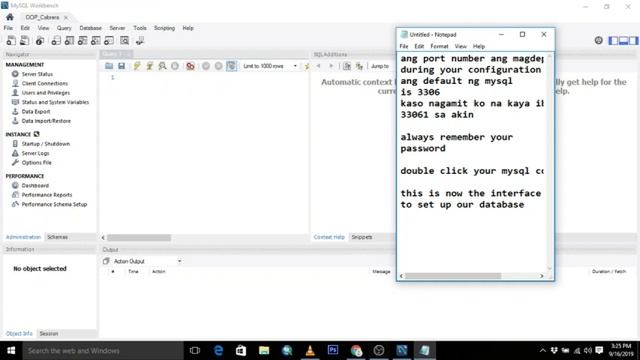The width and height of the screenshot is (640, 360).
Task: Open the Query menu in Workbench
Action: 64,28
